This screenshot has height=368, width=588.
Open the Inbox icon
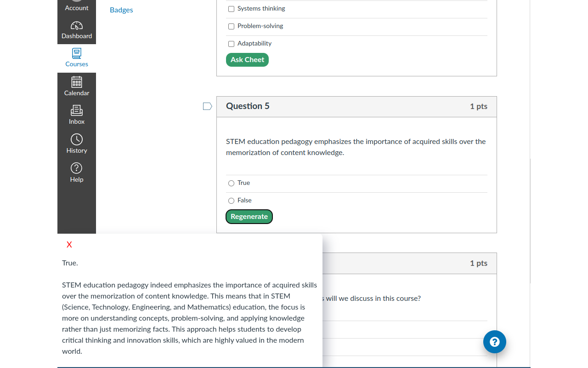click(x=77, y=110)
